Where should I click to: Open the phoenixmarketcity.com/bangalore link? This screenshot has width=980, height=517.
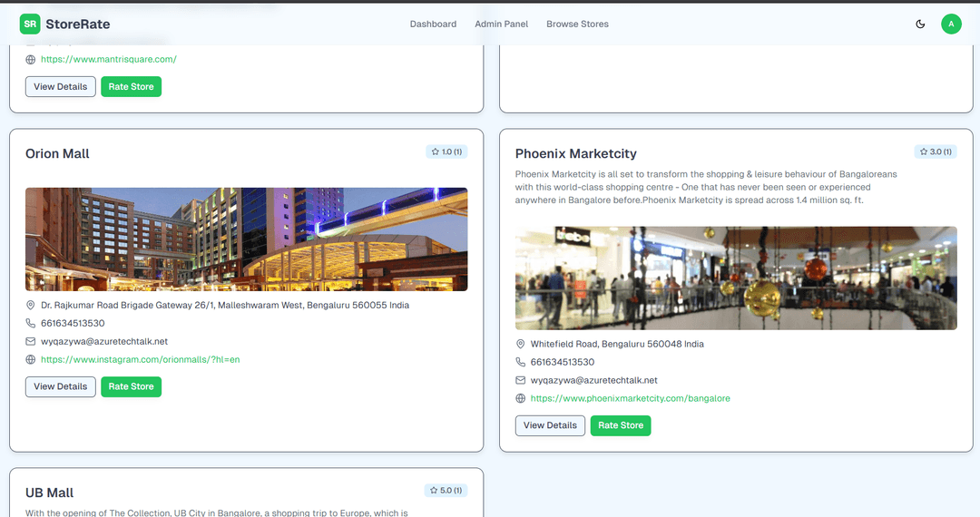point(630,398)
